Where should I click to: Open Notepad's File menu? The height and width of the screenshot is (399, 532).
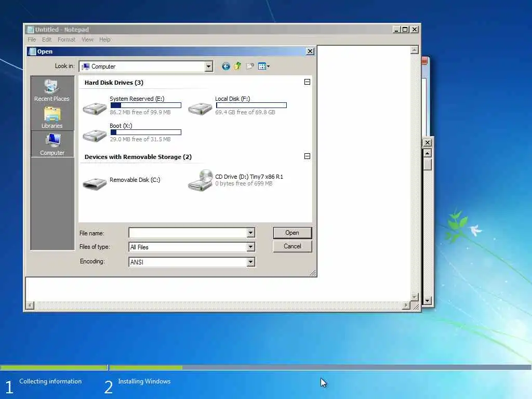point(32,39)
